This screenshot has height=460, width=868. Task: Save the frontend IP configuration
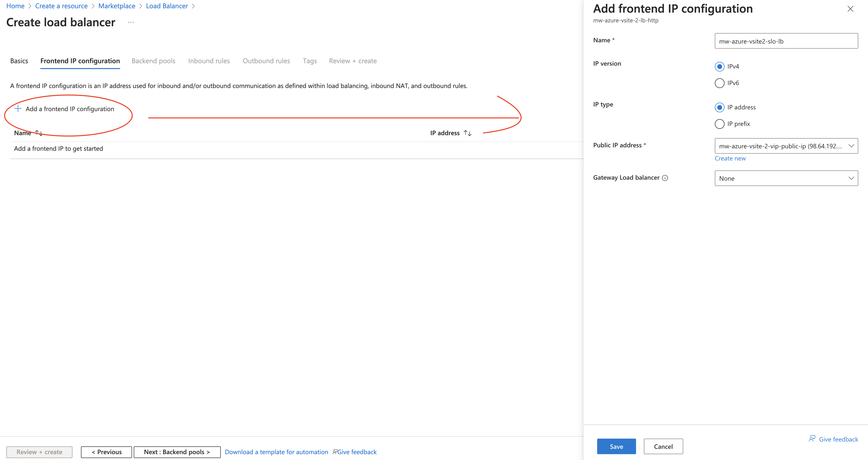[616, 446]
